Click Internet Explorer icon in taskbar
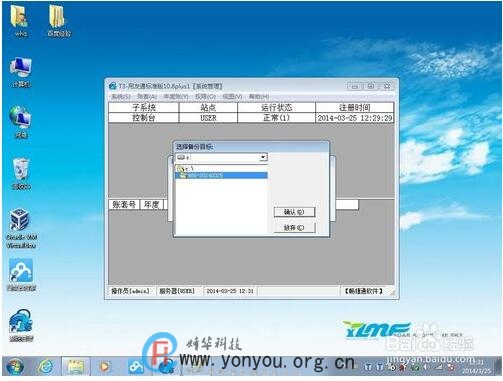 (46, 367)
